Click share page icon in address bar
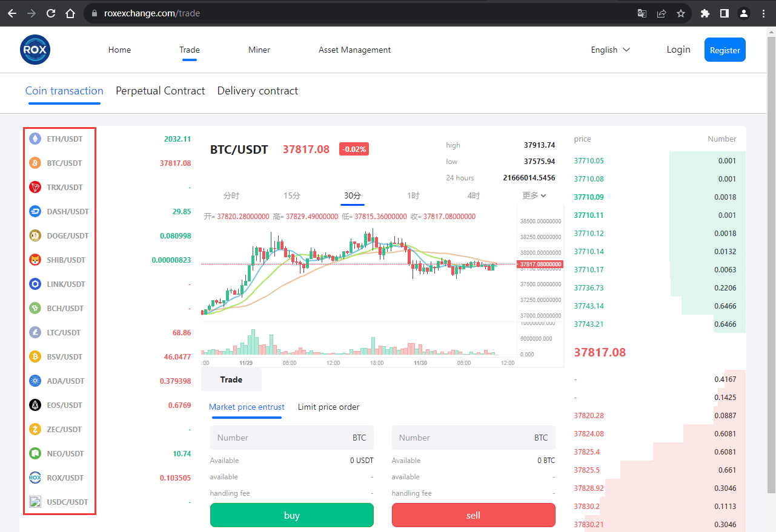This screenshot has width=776, height=532. pyautogui.click(x=662, y=13)
